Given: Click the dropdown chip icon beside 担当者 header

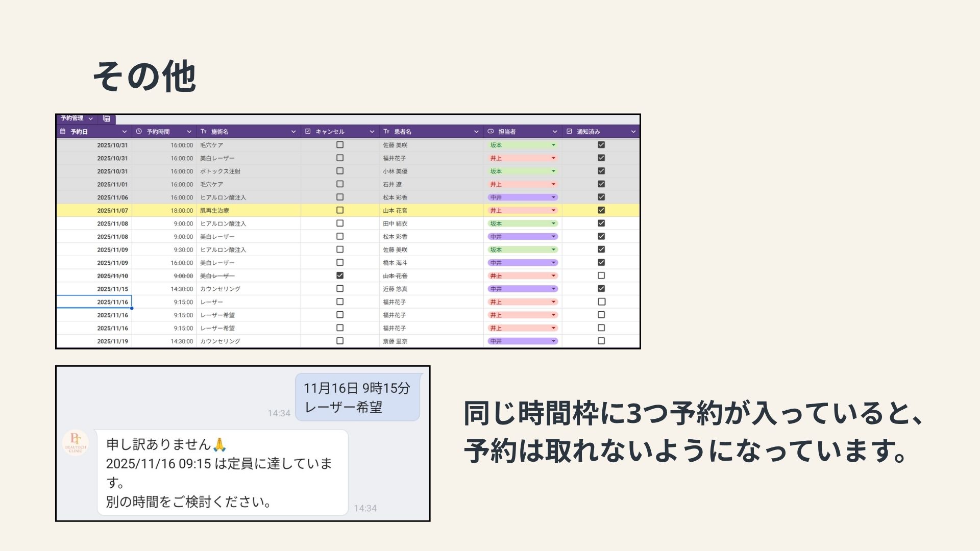Looking at the screenshot, I should click(491, 132).
